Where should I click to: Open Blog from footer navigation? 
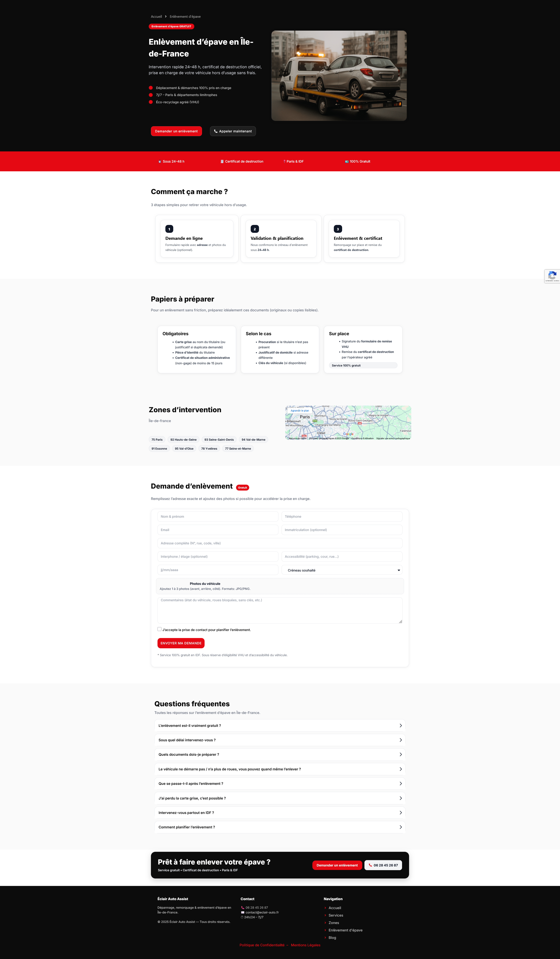332,938
